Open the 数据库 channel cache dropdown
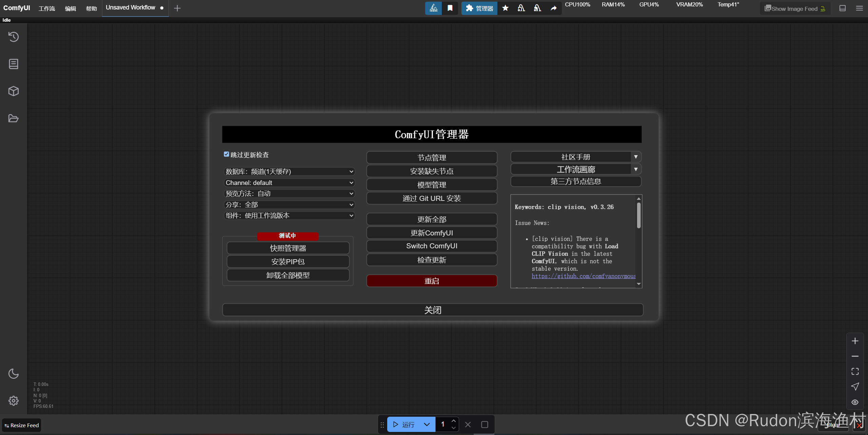Image resolution: width=868 pixels, height=435 pixels. (289, 172)
